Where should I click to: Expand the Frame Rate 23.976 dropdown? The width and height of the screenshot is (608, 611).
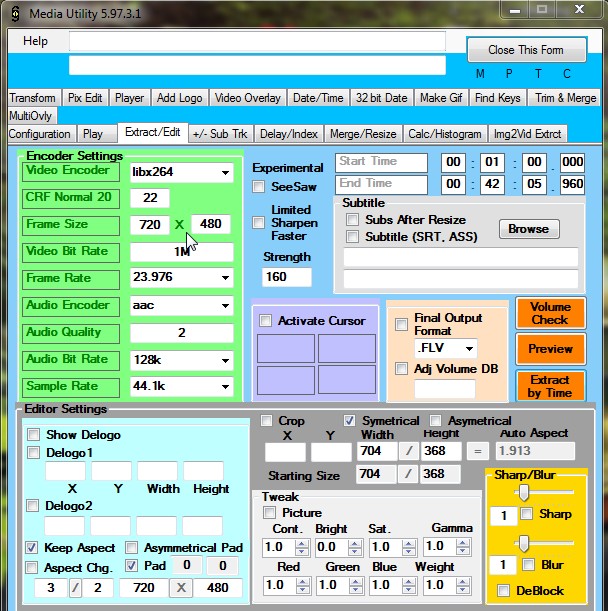pos(225,278)
